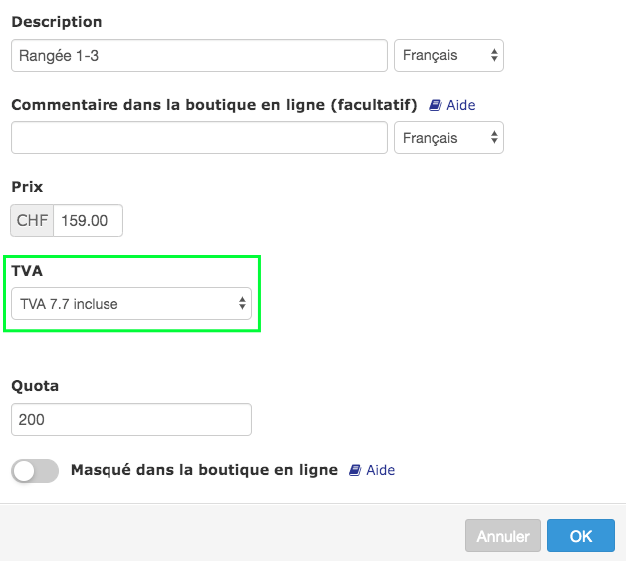Follow the Aide link next to Commentaire
The height and width of the screenshot is (561, 626).
pos(461,105)
